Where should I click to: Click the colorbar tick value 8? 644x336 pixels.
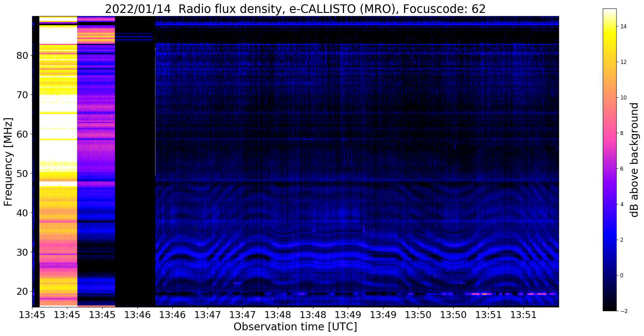click(x=622, y=133)
